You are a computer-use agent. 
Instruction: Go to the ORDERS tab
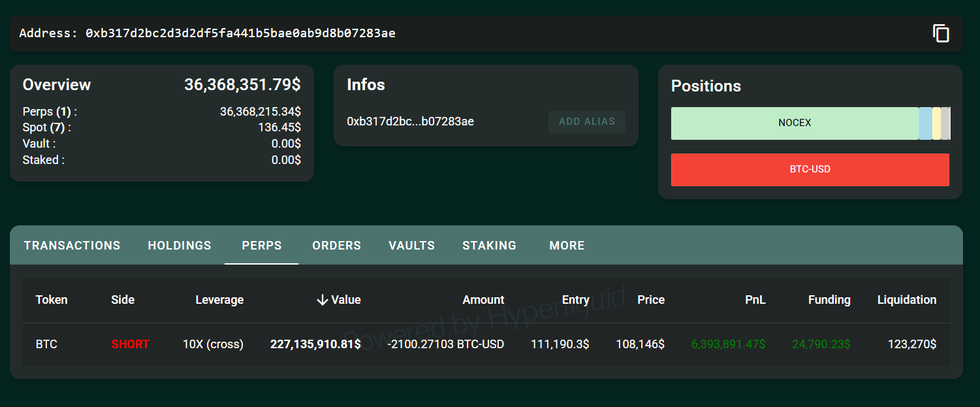pos(336,246)
